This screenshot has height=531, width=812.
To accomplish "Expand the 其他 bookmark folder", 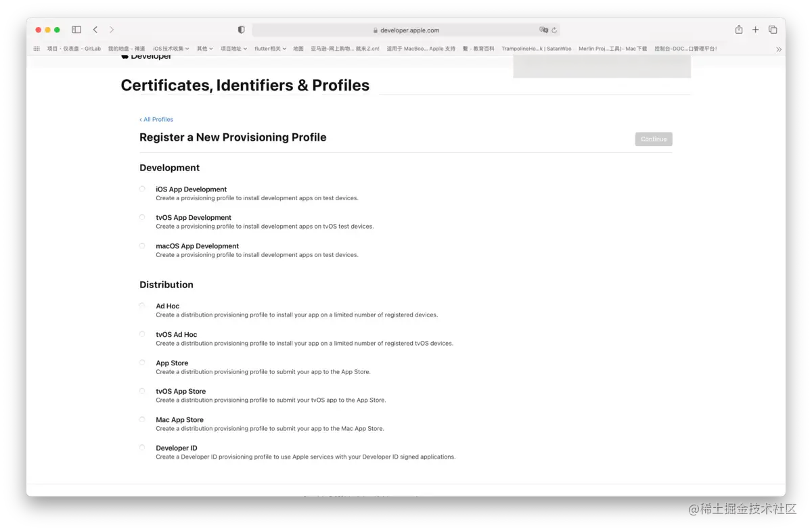I will click(x=205, y=49).
